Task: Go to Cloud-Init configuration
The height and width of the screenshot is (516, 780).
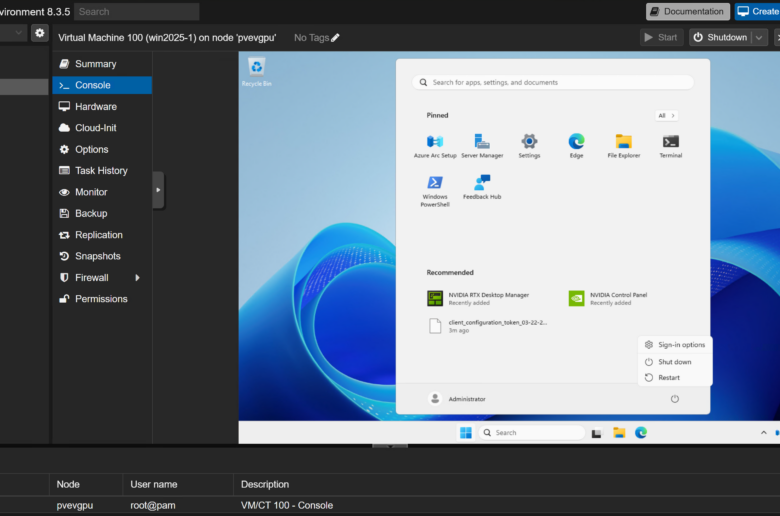Action: (x=101, y=128)
